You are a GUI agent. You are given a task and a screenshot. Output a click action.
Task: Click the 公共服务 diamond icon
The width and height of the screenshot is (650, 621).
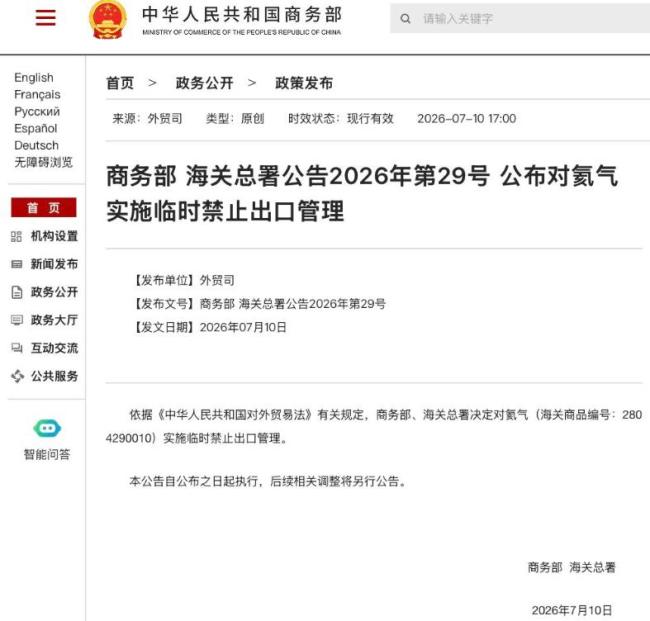click(17, 376)
